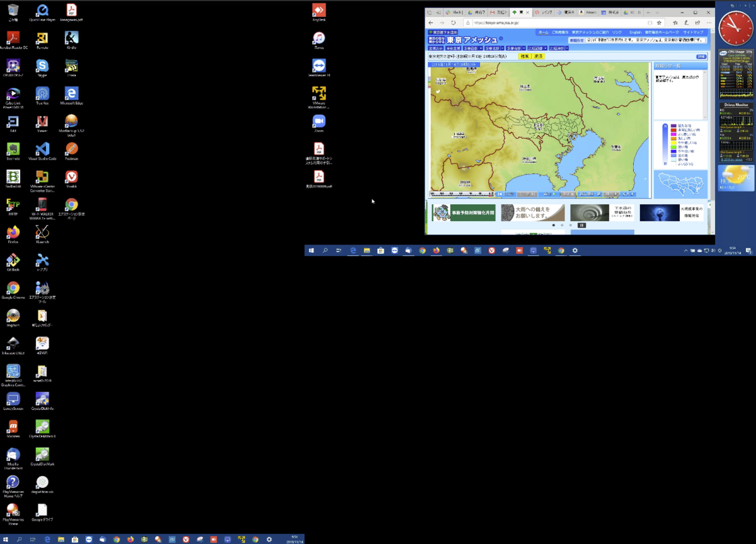
Task: Click the search icon on upper taskbar
Action: pyautogui.click(x=325, y=250)
